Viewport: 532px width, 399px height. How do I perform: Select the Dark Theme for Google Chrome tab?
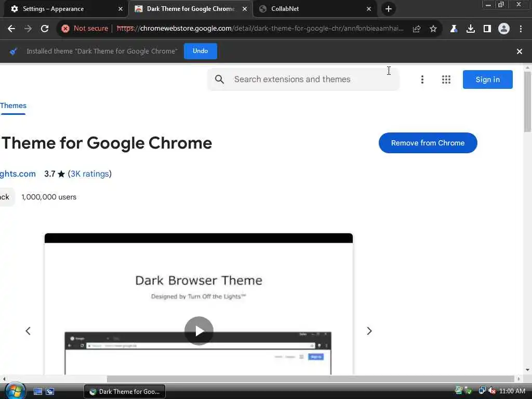[x=190, y=9]
